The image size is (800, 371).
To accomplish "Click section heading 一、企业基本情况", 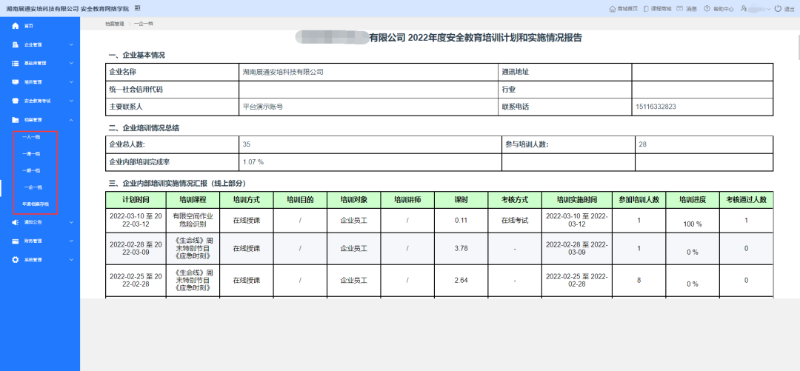I will 137,55.
